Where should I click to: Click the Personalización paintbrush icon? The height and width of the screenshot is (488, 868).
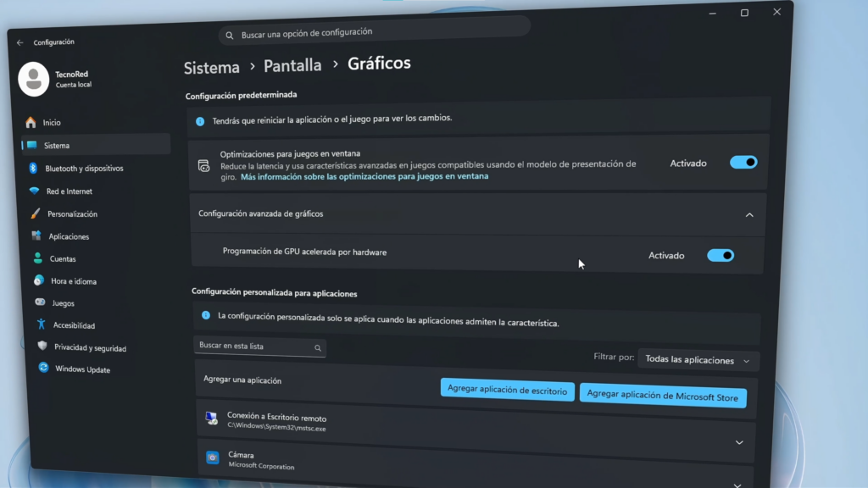pos(36,213)
